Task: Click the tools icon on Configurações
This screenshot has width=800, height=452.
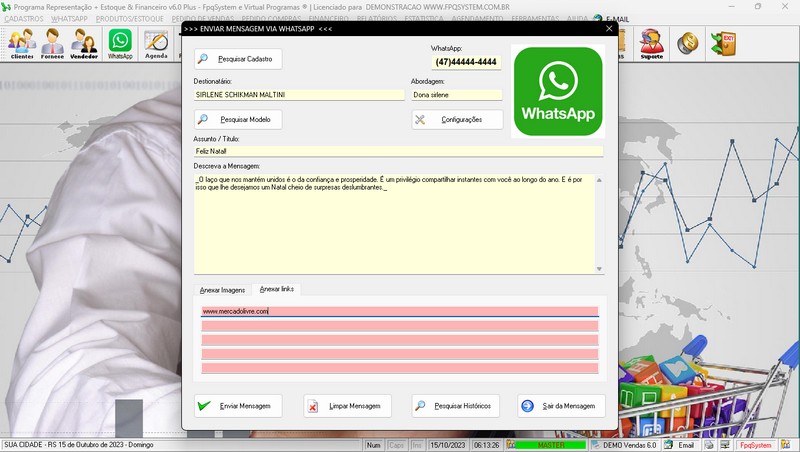Action: pyautogui.click(x=420, y=119)
